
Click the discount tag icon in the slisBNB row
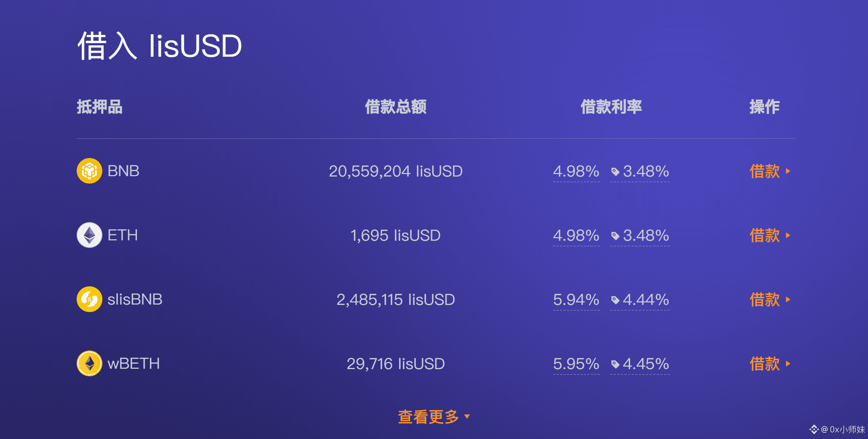pyautogui.click(x=615, y=300)
